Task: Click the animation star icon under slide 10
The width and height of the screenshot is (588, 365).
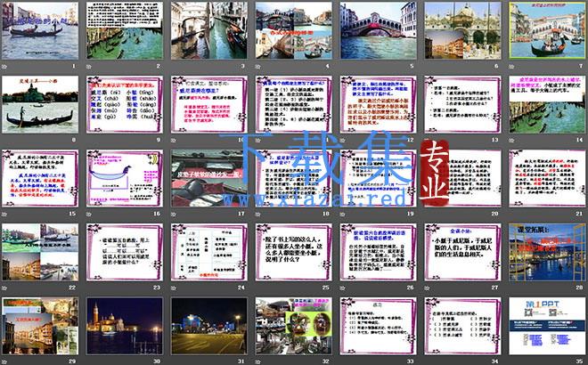Action: 173,140
